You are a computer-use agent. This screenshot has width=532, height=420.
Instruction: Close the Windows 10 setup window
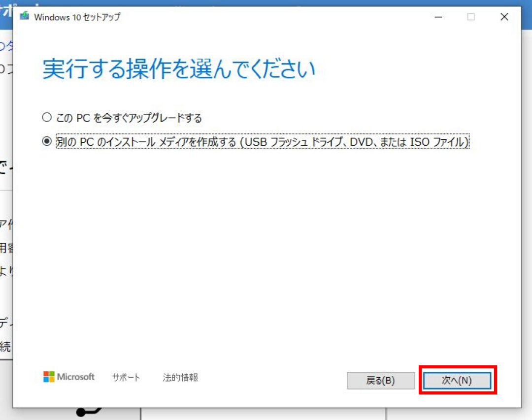click(x=504, y=17)
